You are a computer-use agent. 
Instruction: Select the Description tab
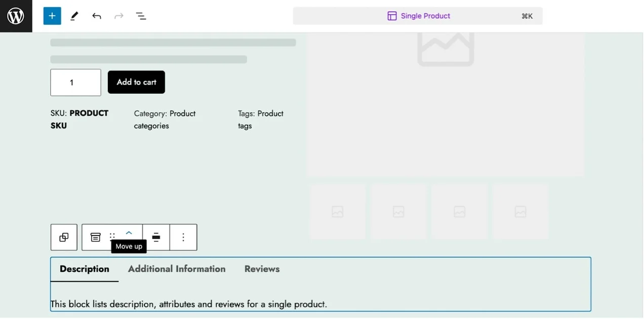(x=84, y=269)
